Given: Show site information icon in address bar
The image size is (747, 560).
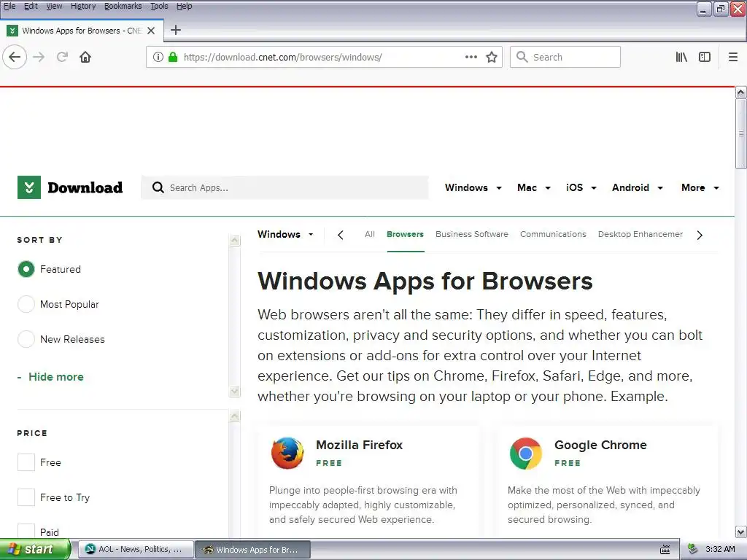Looking at the screenshot, I should point(158,57).
